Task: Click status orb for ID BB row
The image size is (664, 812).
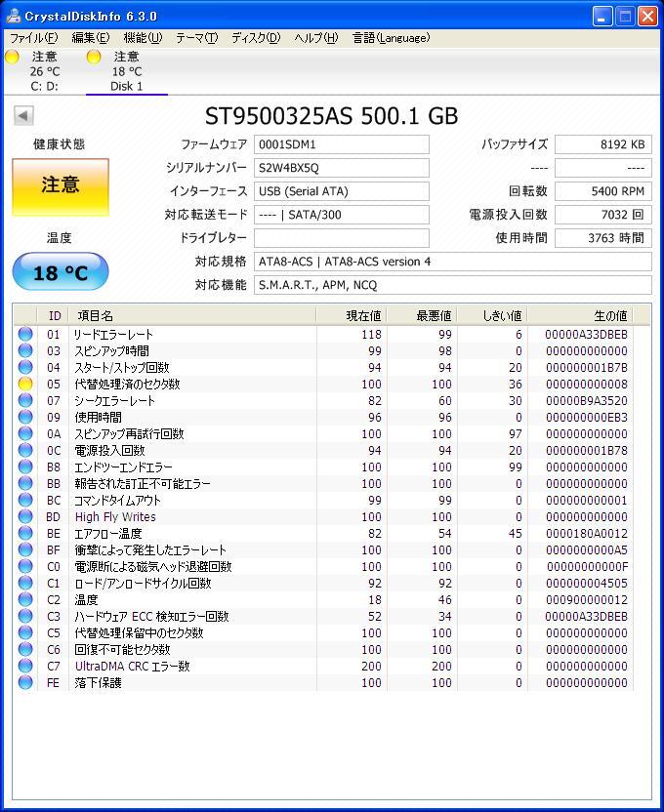Action: click(x=25, y=483)
